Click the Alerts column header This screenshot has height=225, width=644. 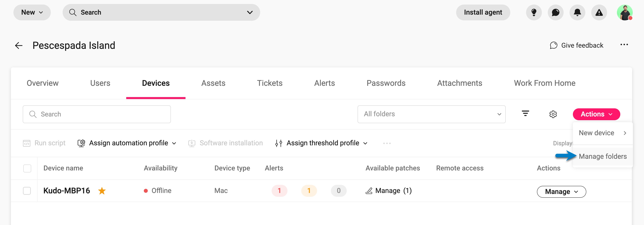pyautogui.click(x=274, y=168)
